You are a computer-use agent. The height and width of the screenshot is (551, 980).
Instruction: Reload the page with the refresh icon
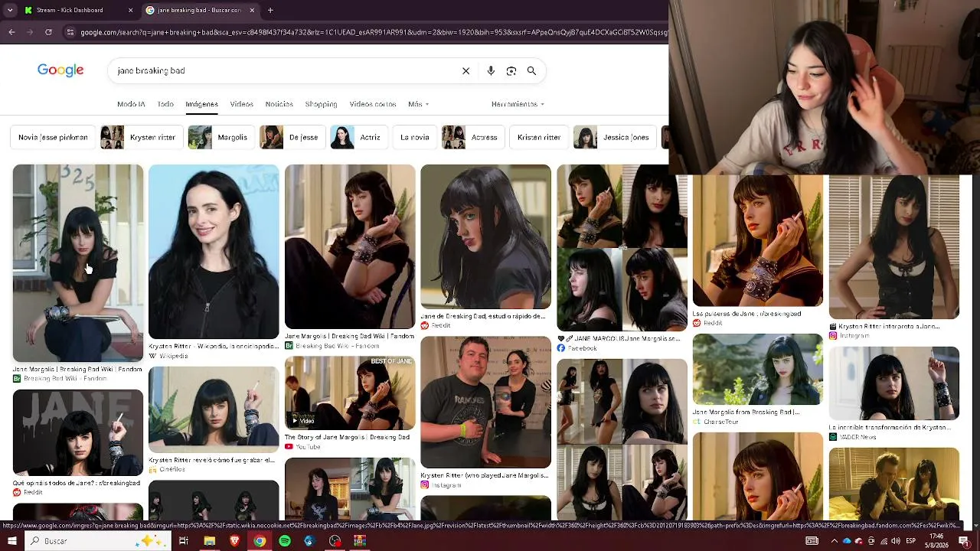[x=48, y=32]
